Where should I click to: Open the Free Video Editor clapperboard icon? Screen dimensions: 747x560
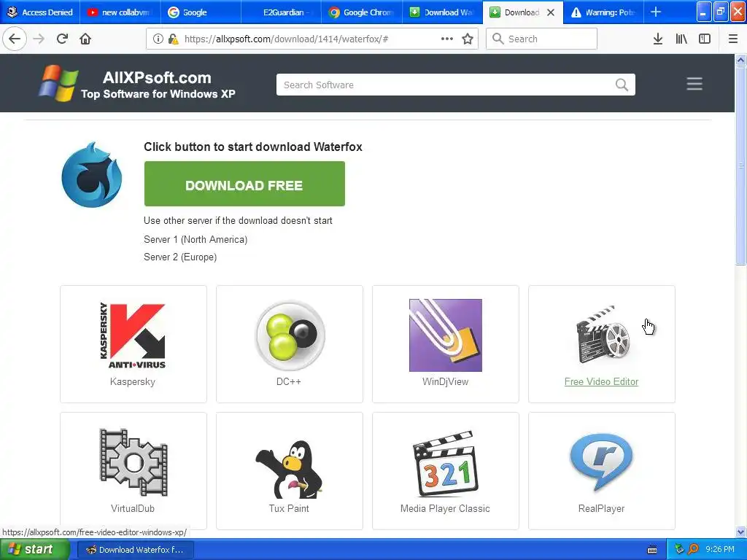tap(603, 335)
